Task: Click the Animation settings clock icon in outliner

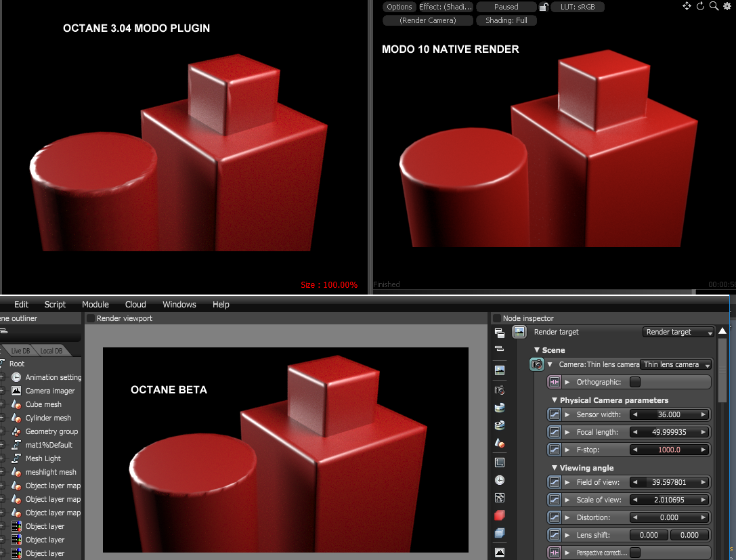Action: [16, 377]
